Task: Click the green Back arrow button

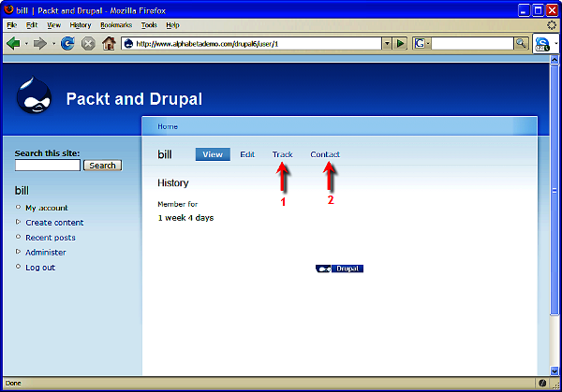Action: coord(14,44)
